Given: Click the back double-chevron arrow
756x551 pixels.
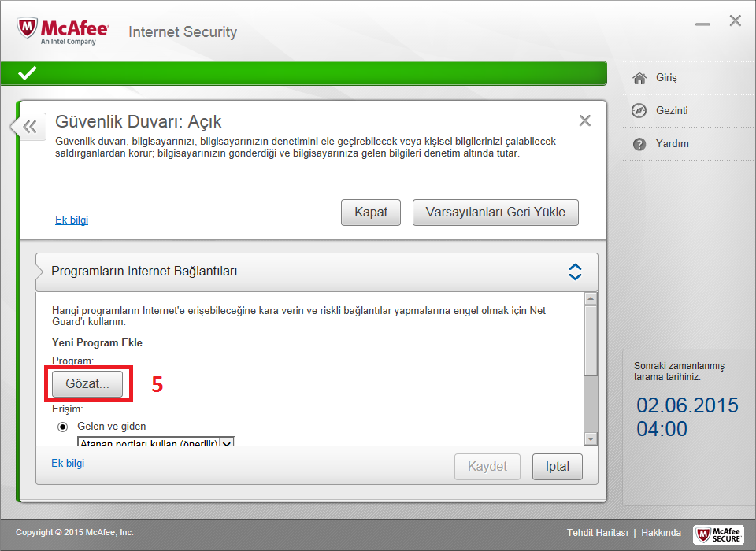Looking at the screenshot, I should pyautogui.click(x=30, y=127).
